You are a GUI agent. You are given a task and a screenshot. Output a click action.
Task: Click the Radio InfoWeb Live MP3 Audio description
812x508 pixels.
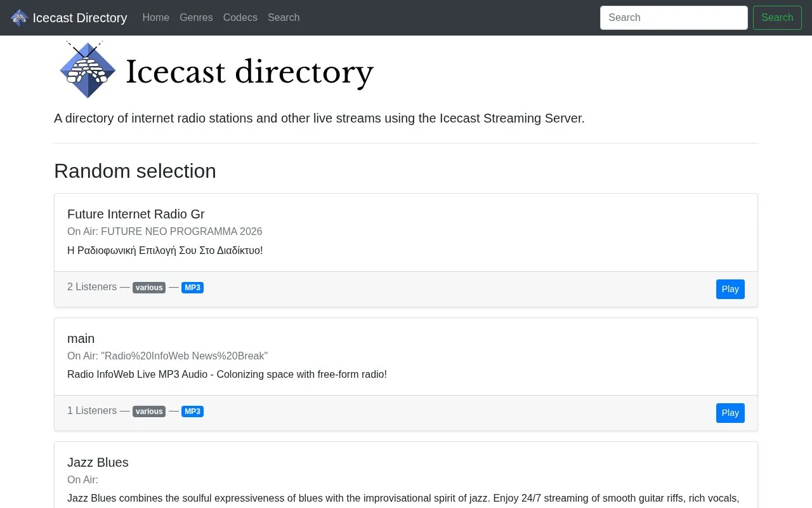click(227, 375)
